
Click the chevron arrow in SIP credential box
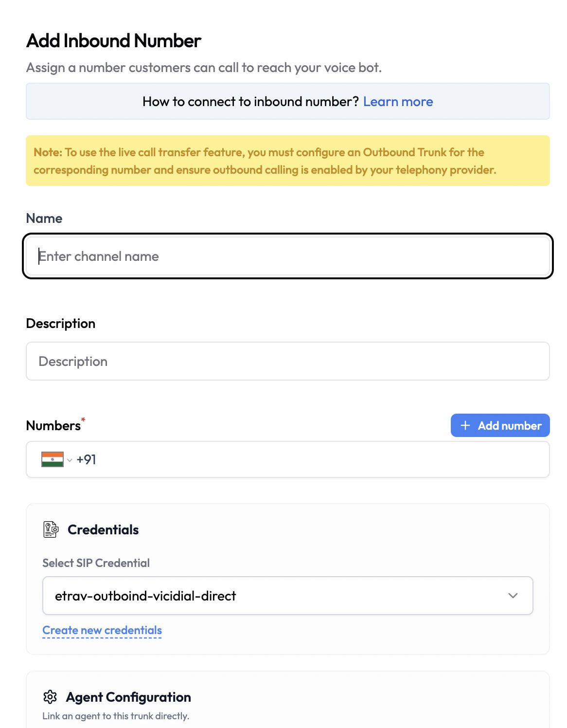(513, 596)
